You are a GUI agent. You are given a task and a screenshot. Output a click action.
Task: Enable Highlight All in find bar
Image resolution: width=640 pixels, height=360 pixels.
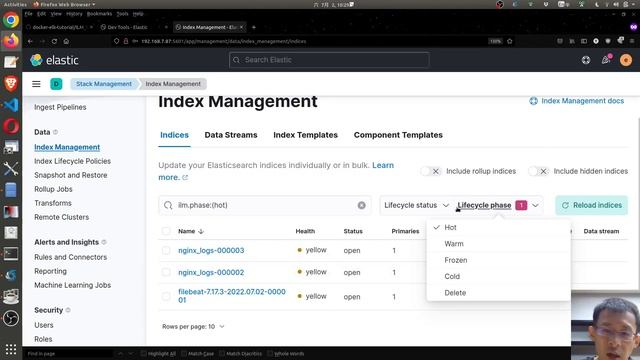tap(158, 354)
